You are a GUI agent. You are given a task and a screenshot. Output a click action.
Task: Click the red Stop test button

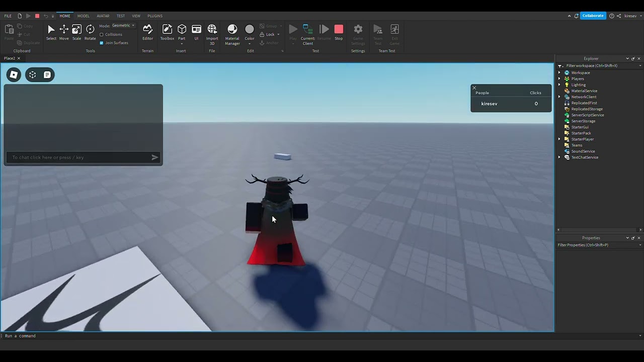(x=339, y=33)
